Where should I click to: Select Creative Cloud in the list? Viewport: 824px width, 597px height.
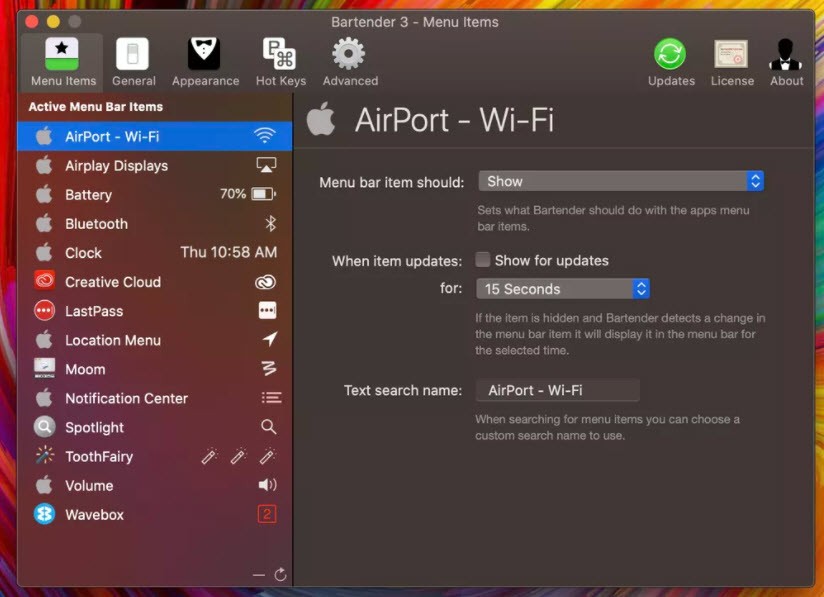click(154, 282)
